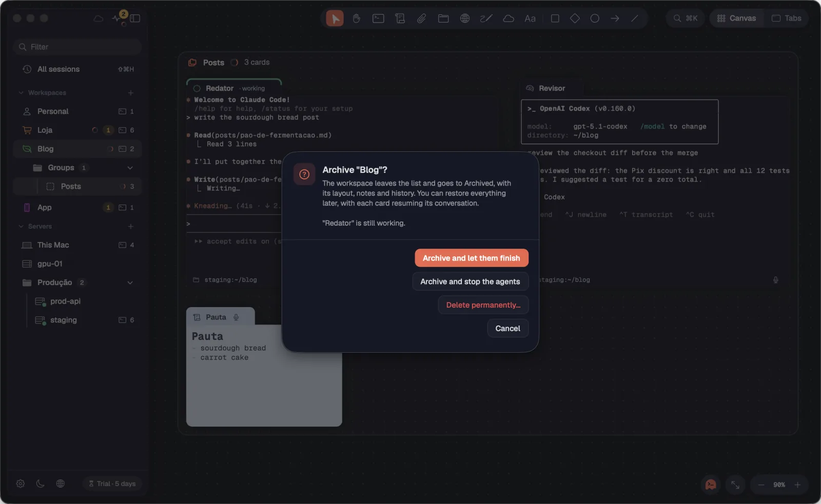Click Delete permanently… button
The height and width of the screenshot is (504, 821).
coord(483,305)
